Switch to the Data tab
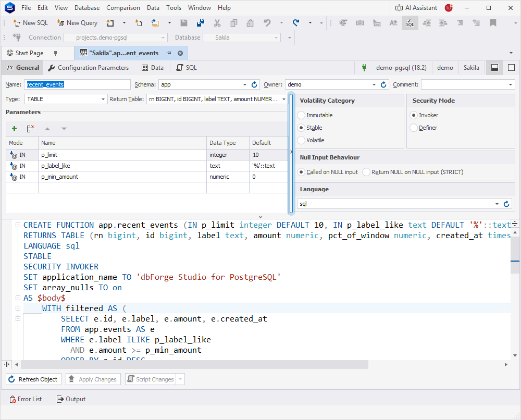The width and height of the screenshot is (521, 420). point(153,68)
